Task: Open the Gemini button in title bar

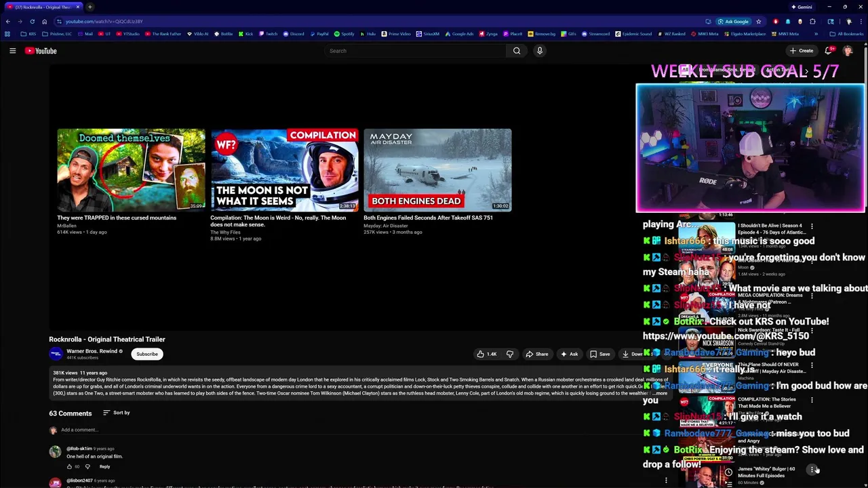Action: [802, 7]
